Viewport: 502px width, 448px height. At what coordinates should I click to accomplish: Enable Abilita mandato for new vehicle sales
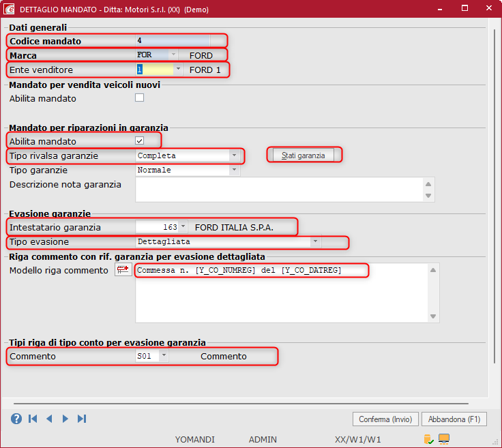(140, 98)
